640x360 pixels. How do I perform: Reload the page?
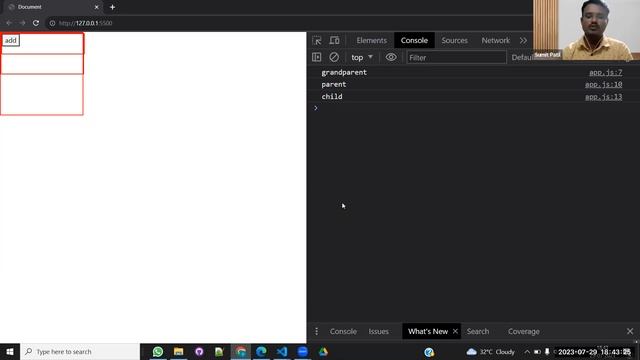coord(36,23)
